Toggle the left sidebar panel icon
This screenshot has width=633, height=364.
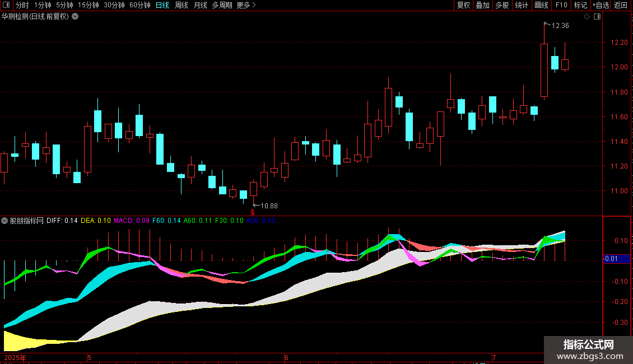point(6,5)
